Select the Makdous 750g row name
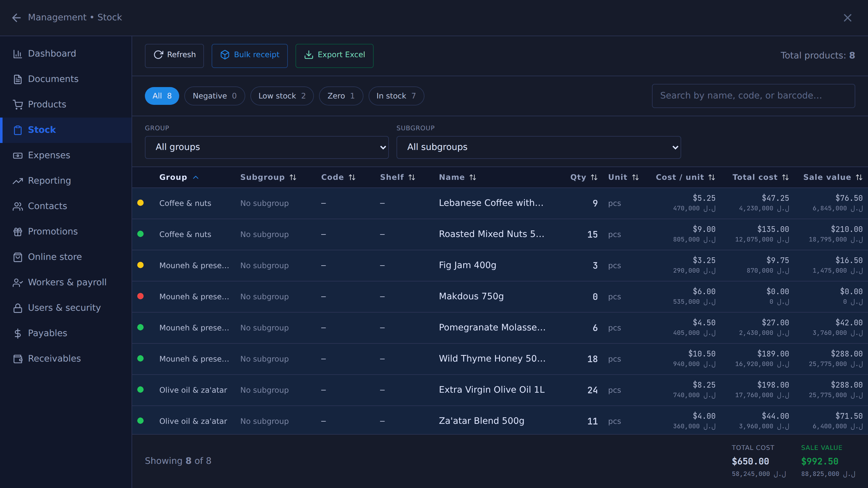The height and width of the screenshot is (488, 868). [x=471, y=296]
